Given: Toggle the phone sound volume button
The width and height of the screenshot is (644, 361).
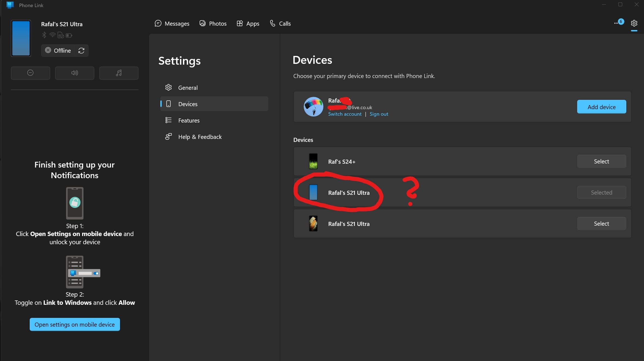Looking at the screenshot, I should pyautogui.click(x=74, y=73).
